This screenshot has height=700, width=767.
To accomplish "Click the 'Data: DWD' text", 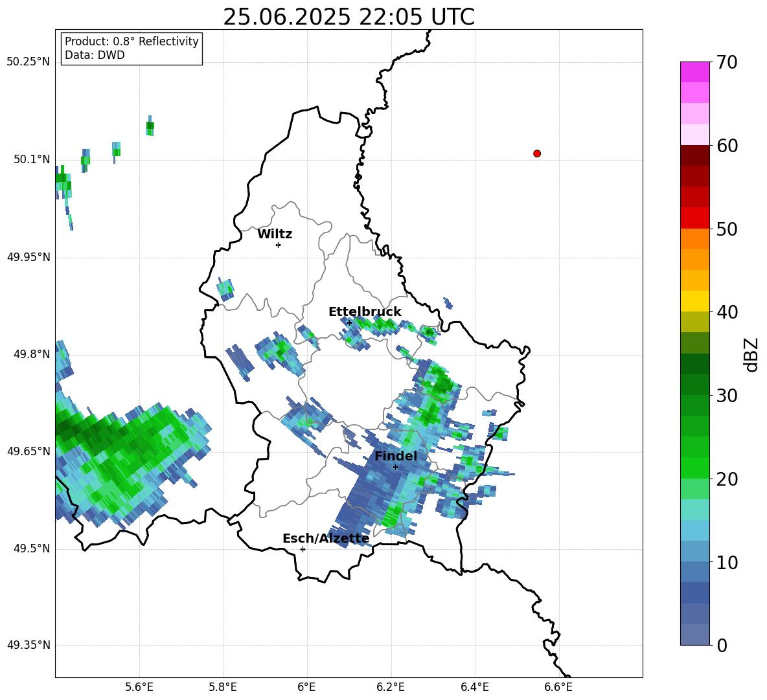I will point(95,55).
